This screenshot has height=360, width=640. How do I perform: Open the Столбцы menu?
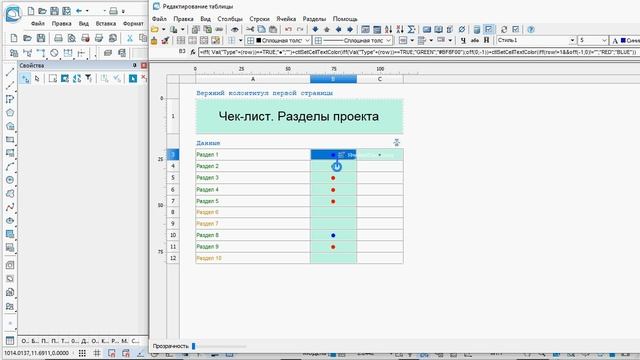(x=230, y=19)
